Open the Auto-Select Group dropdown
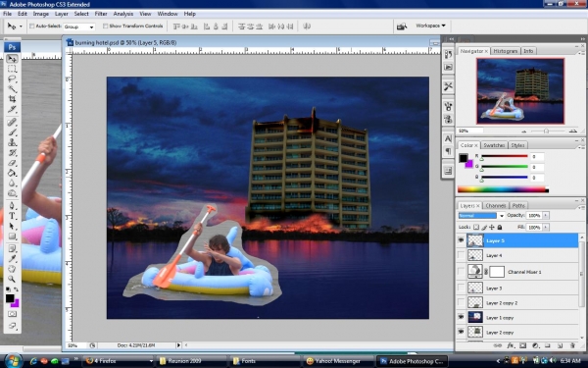This screenshot has height=368, width=588. (x=78, y=26)
